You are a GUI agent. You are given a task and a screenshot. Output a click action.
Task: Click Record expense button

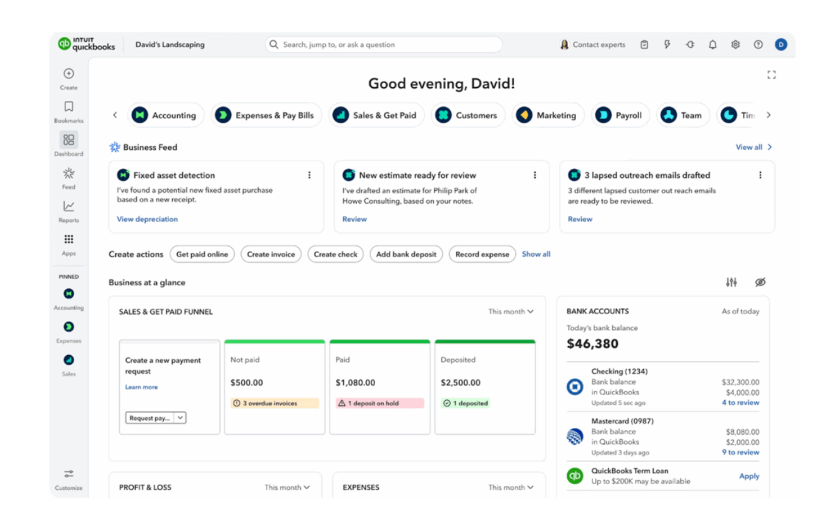tap(482, 254)
